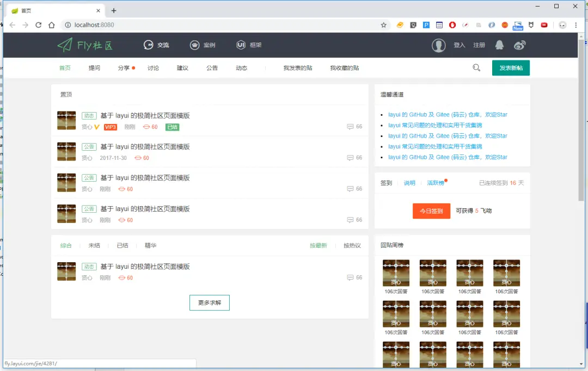588x371 pixels.
Task: Go to browser home icon
Action: point(51,25)
